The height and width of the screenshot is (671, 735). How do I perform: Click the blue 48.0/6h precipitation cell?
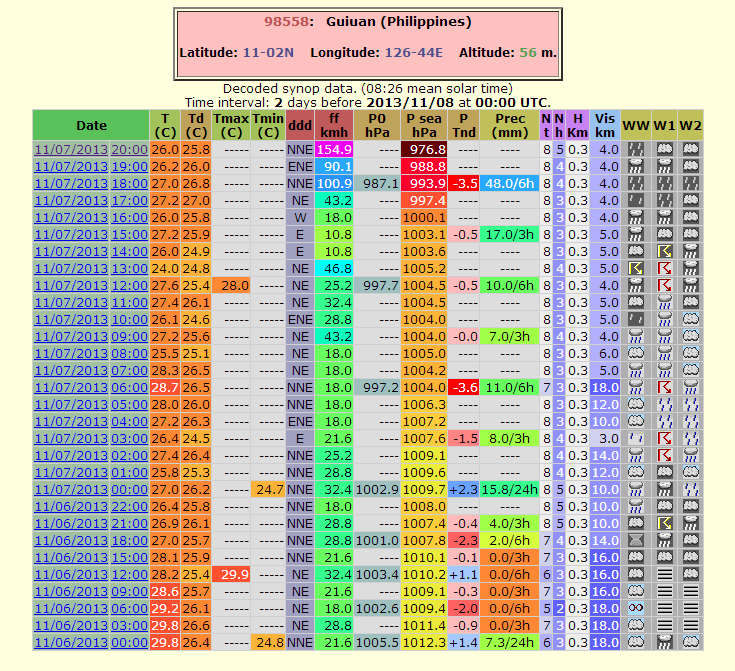point(509,183)
